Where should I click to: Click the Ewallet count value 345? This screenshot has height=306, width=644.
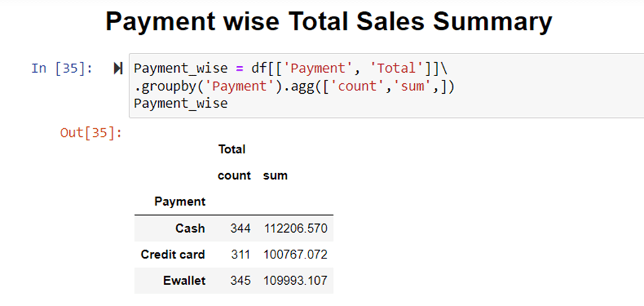(240, 281)
